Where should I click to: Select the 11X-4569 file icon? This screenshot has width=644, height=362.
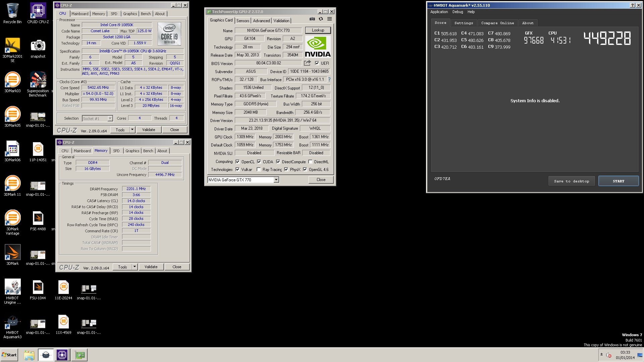[63, 324]
